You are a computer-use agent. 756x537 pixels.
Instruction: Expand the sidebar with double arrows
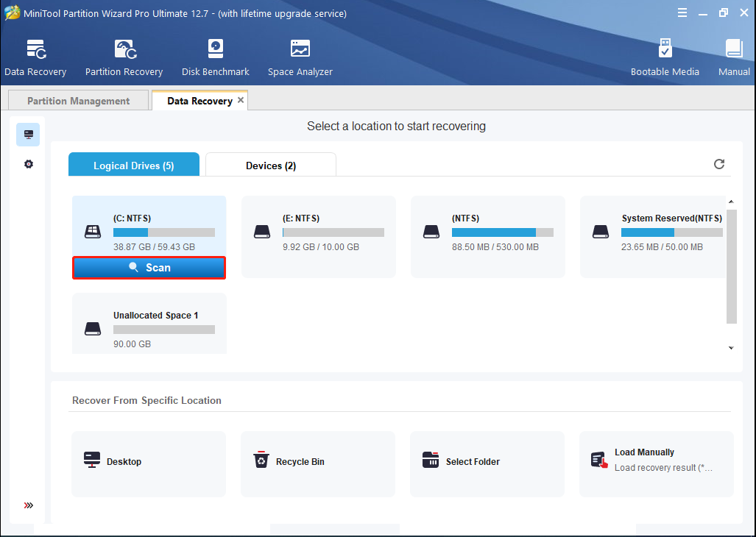29,505
